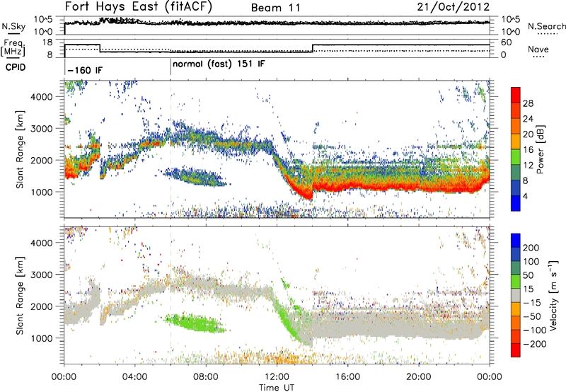Click Power colorbar segment between 16 and 20

516,142
